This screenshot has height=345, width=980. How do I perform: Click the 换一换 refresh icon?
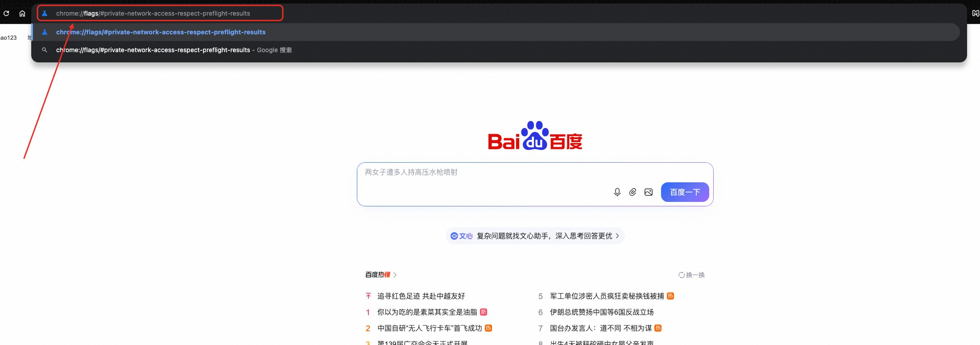coord(682,275)
